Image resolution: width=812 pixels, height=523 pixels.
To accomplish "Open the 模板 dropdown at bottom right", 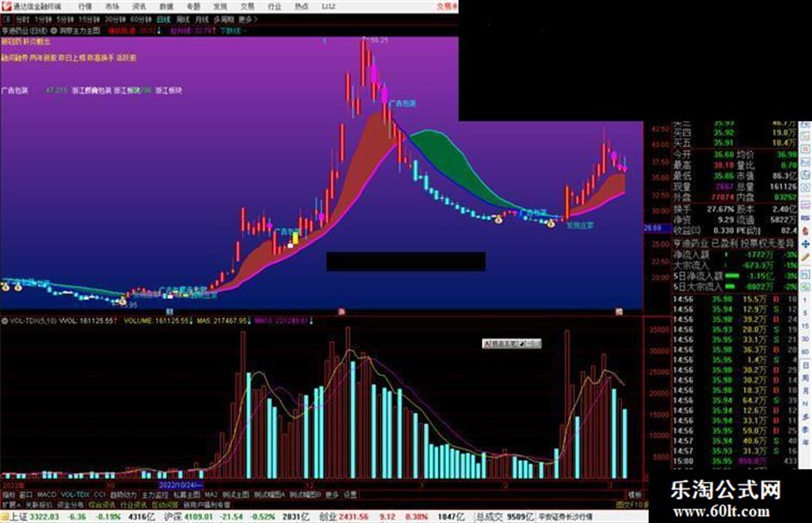I will [635, 495].
